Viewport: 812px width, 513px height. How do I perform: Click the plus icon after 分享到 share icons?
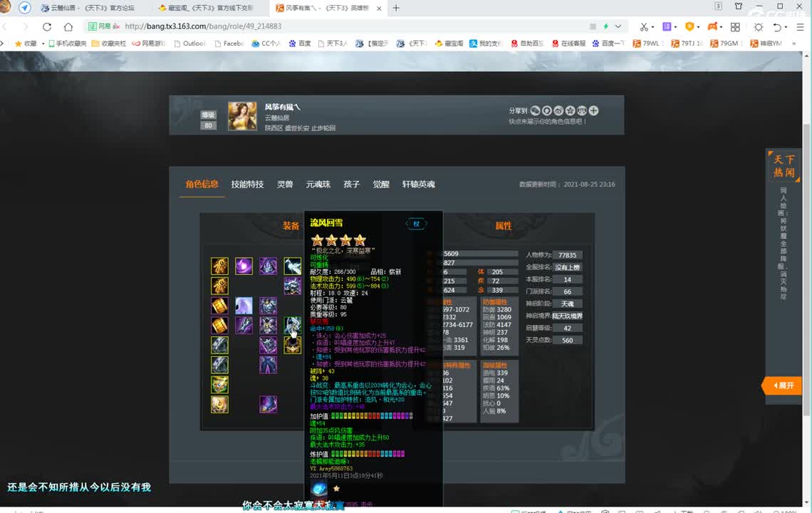(593, 110)
